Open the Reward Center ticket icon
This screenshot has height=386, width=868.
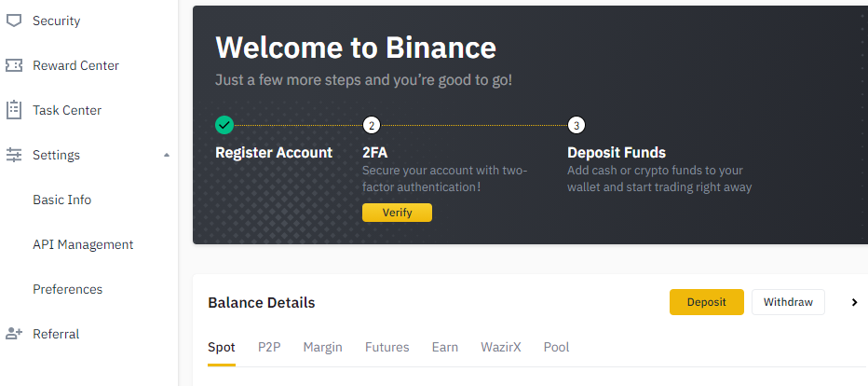13,65
